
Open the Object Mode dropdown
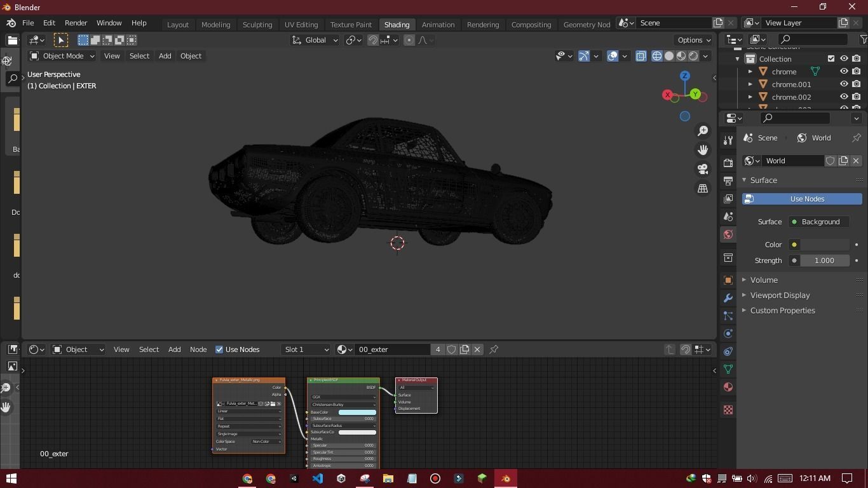62,56
